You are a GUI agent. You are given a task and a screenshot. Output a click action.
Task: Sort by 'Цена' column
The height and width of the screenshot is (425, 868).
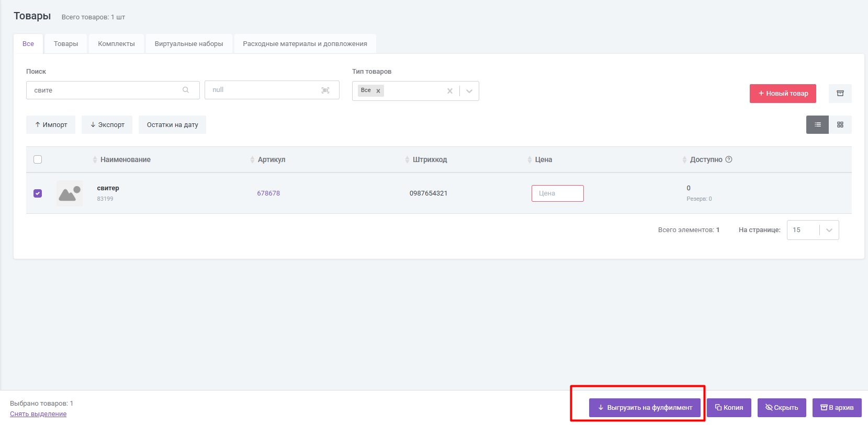click(540, 159)
